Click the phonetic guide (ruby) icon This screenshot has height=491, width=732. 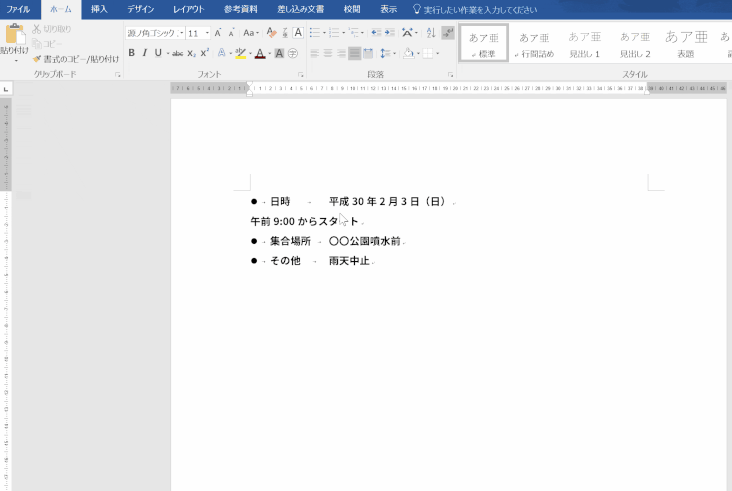pyautogui.click(x=285, y=33)
